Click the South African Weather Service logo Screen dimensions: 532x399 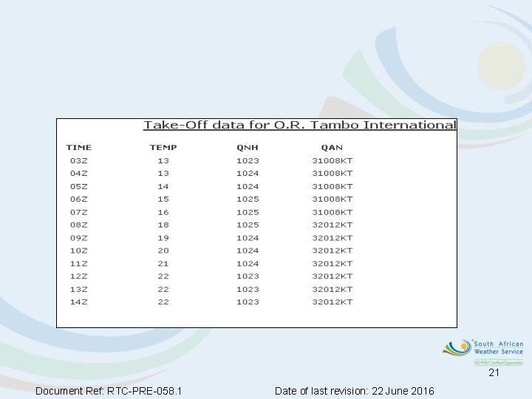tap(483, 352)
